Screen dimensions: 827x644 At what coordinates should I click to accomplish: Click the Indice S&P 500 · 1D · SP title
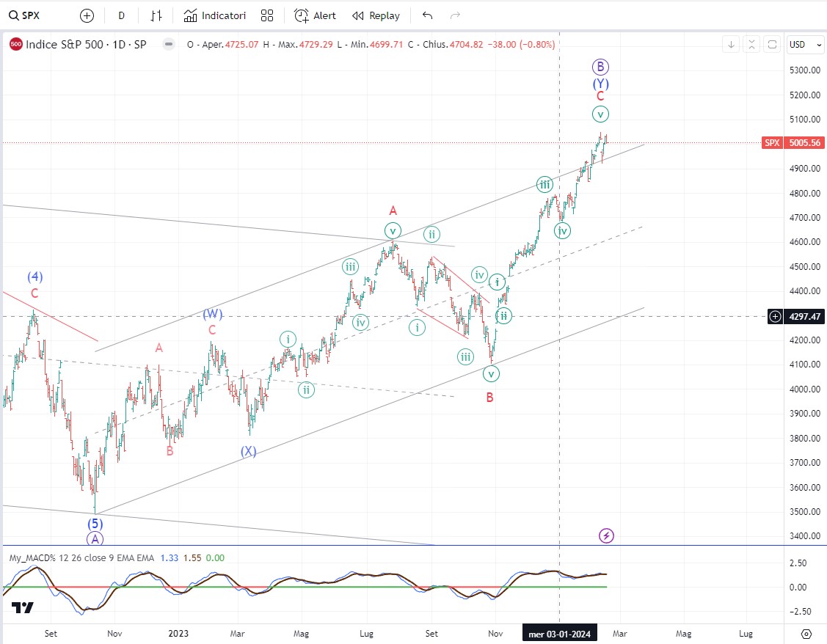pyautogui.click(x=86, y=44)
